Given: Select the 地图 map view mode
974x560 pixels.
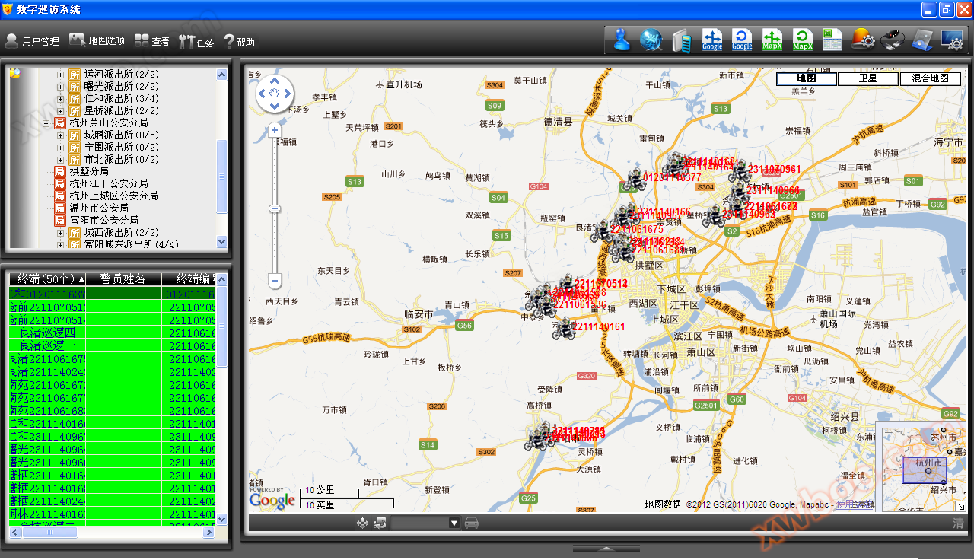Looking at the screenshot, I should [x=806, y=78].
